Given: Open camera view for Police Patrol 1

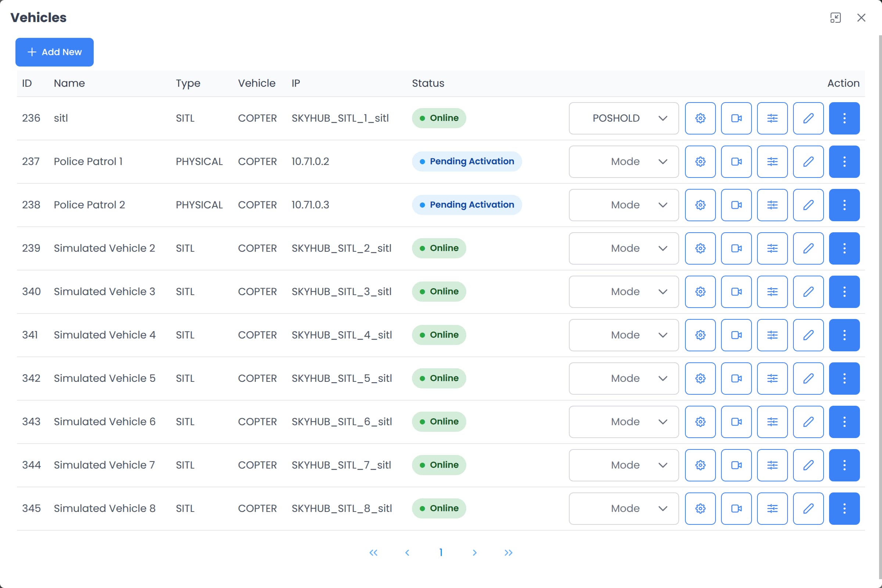Looking at the screenshot, I should coord(736,162).
